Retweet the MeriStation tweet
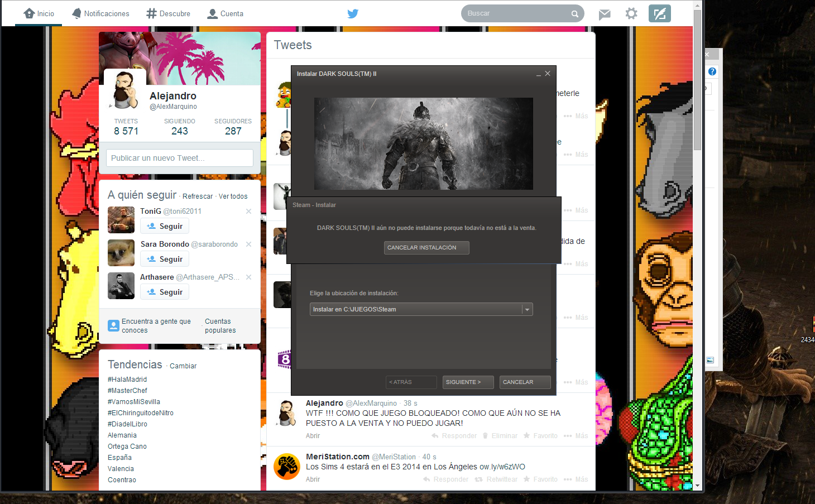This screenshot has height=504, width=815. click(x=496, y=479)
